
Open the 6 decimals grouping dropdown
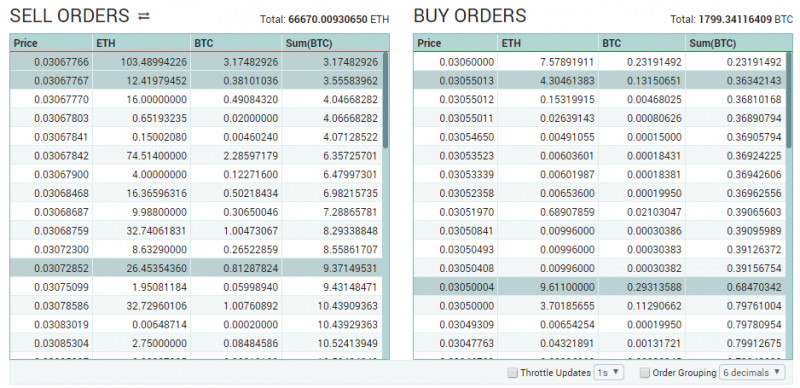(752, 373)
